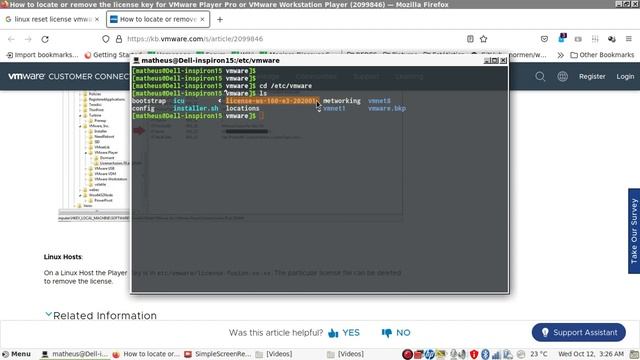Open the clock showing Wed Oct 12, 3:26 AM
The height and width of the screenshot is (360, 640).
[x=591, y=354]
